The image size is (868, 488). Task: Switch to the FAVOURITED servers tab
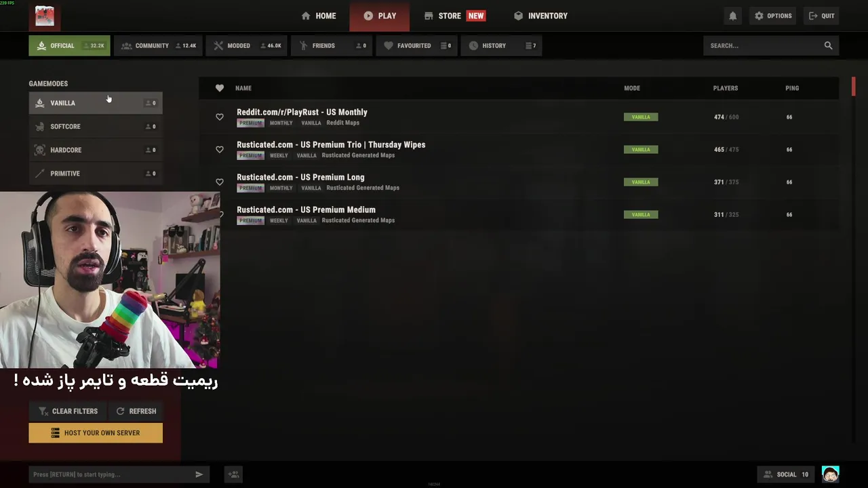click(x=416, y=45)
